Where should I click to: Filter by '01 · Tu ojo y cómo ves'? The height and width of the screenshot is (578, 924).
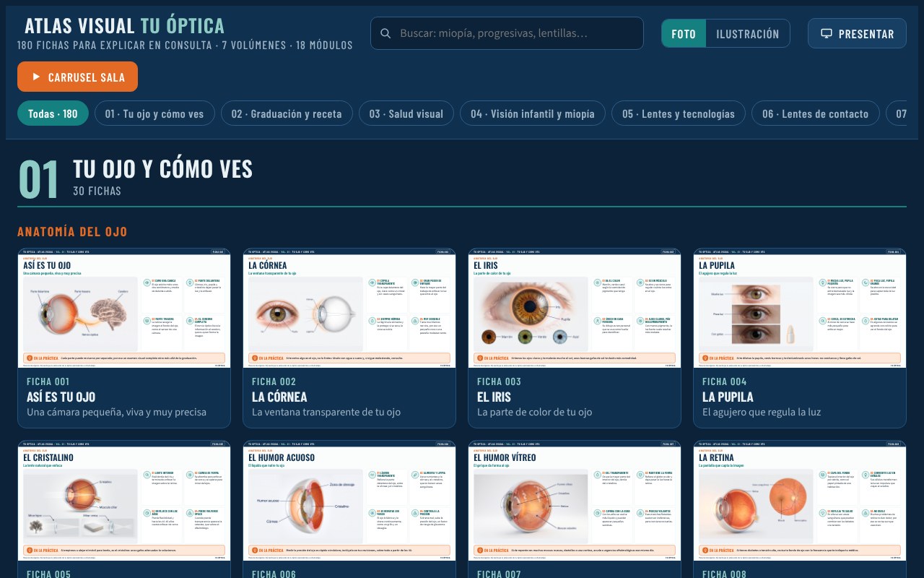click(154, 113)
